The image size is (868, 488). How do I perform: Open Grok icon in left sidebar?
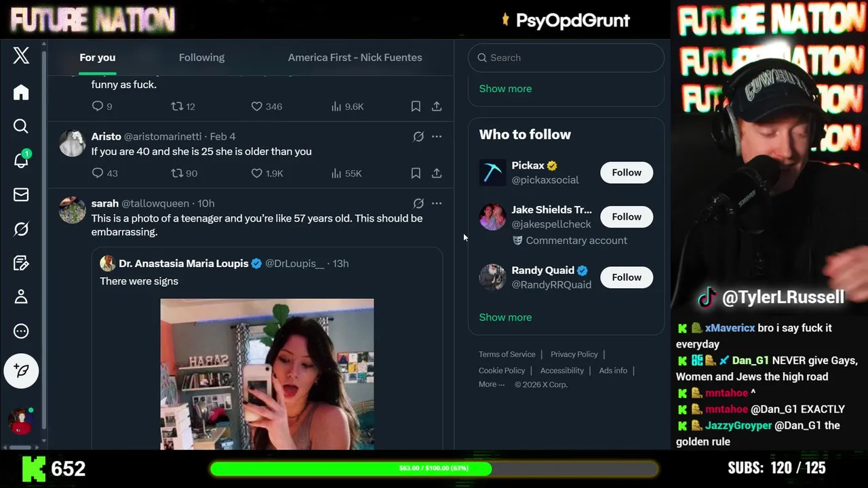click(x=21, y=229)
